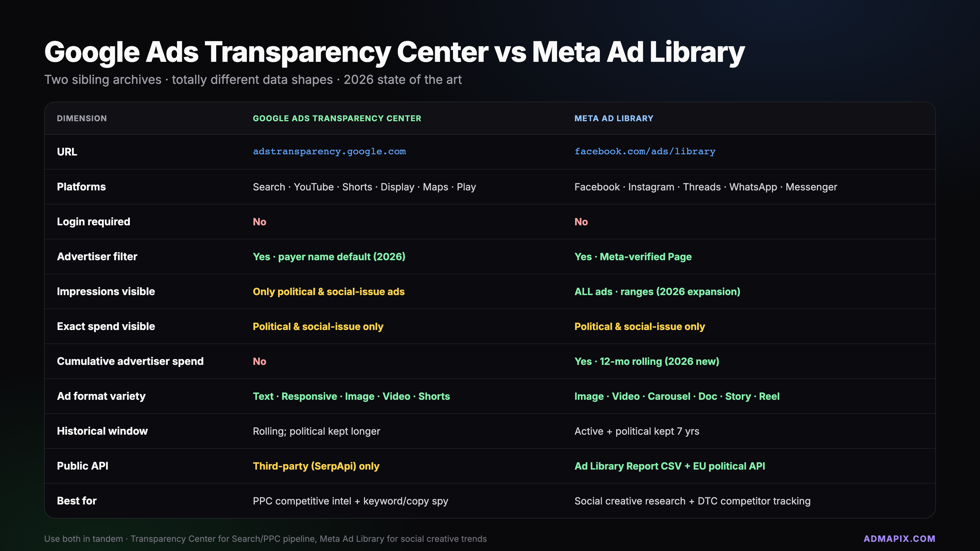Click the Advertiser filter row label
This screenshot has height=551, width=980.
97,257
